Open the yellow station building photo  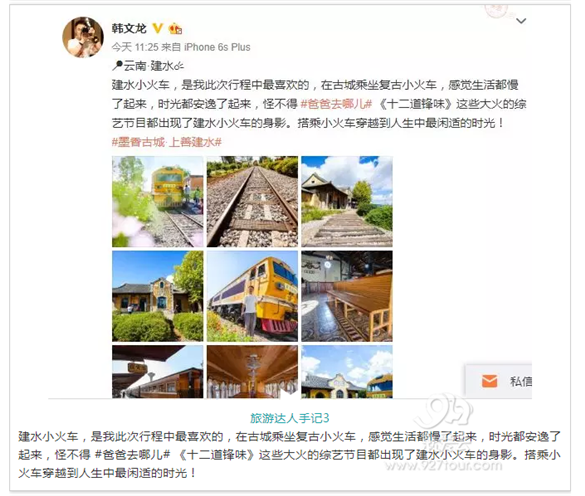[157, 296]
